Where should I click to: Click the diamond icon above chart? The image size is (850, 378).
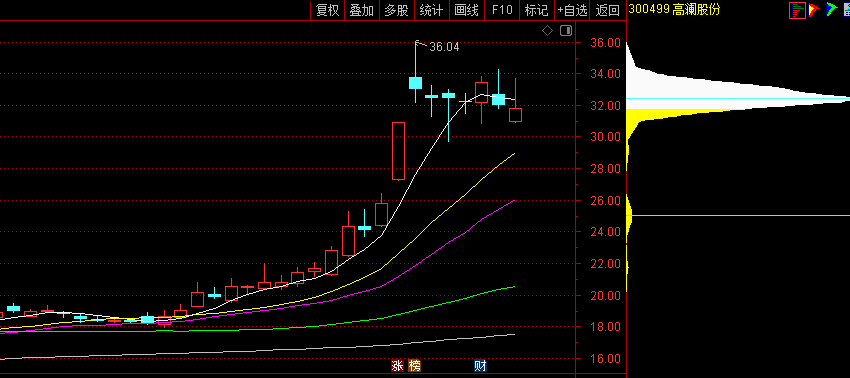click(x=548, y=30)
